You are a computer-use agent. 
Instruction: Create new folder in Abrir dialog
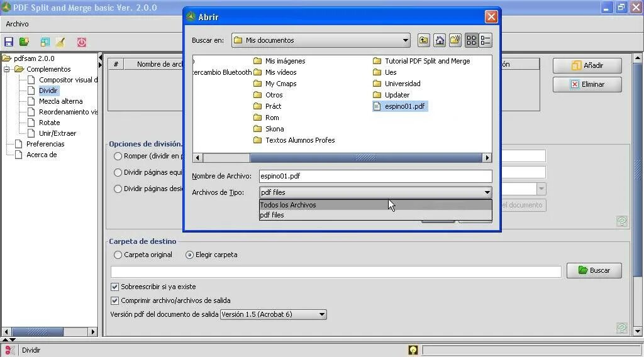pos(455,40)
